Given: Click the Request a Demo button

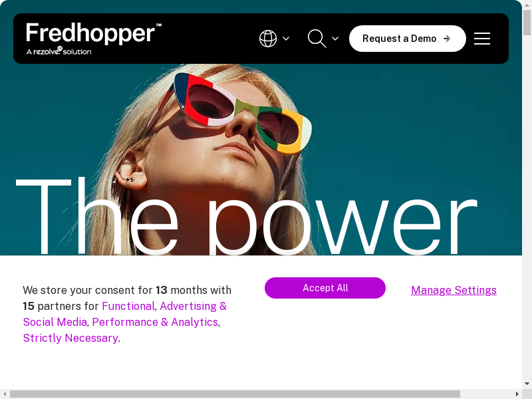Looking at the screenshot, I should click(408, 39).
